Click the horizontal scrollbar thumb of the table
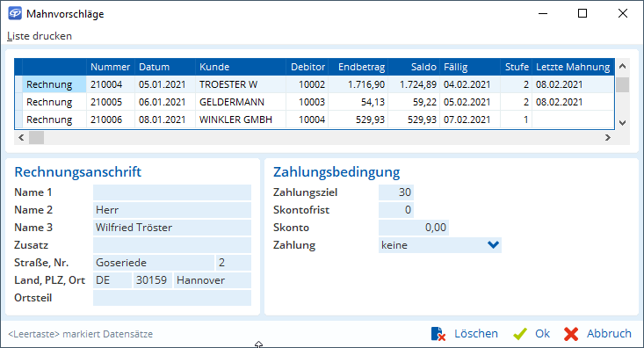 pos(36,138)
